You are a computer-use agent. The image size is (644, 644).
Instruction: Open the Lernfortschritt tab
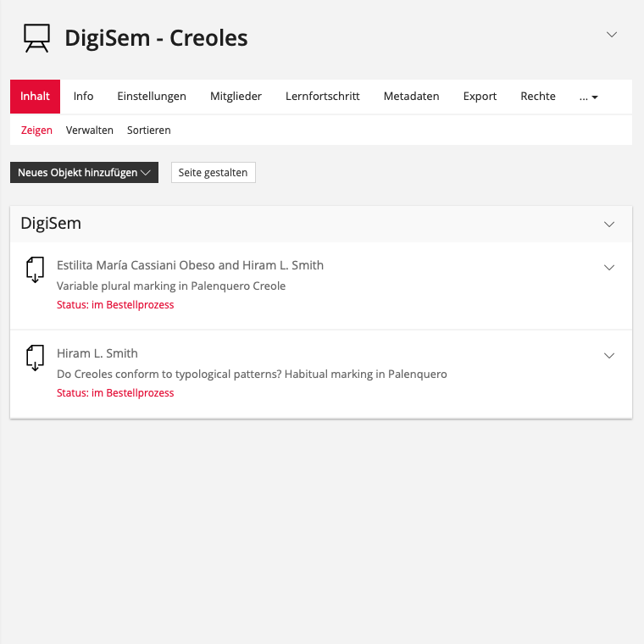tap(322, 97)
